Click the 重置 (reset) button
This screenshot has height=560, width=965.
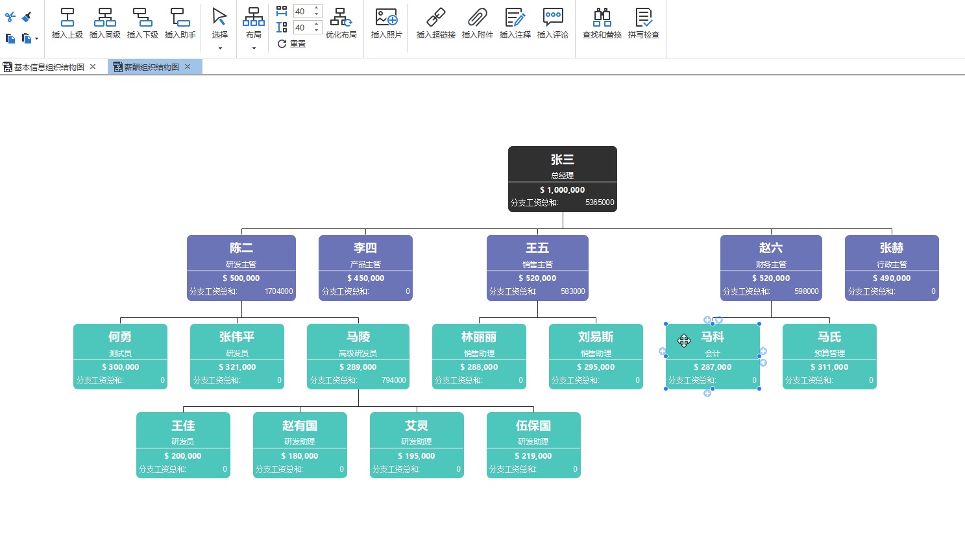pyautogui.click(x=291, y=43)
